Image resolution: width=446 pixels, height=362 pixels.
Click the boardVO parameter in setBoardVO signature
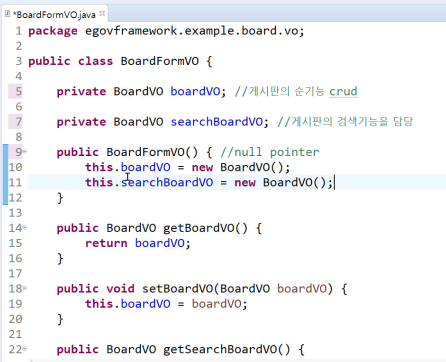tap(302, 289)
